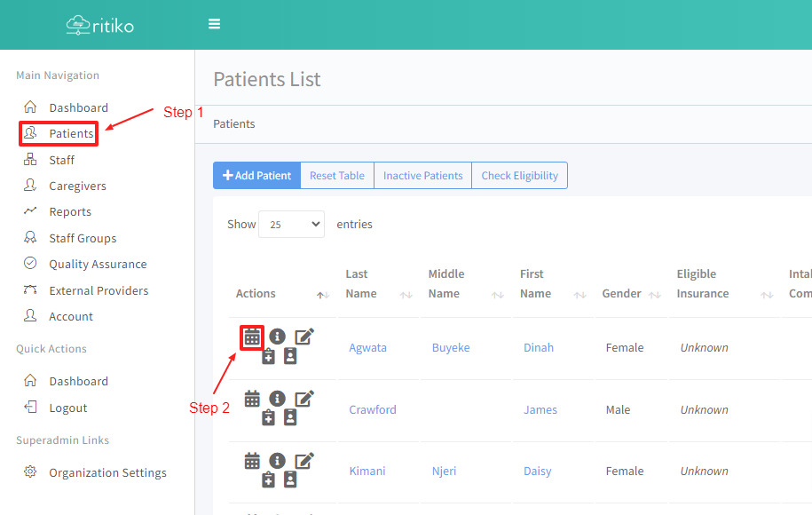The height and width of the screenshot is (515, 812).
Task: View Inactive Patients list
Action: tap(422, 176)
